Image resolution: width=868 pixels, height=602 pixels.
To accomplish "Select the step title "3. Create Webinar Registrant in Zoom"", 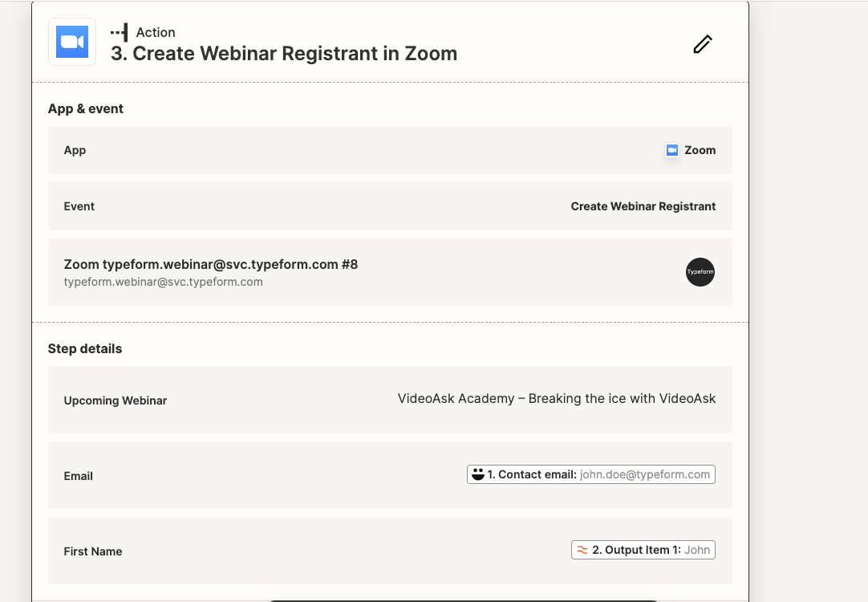I will click(x=284, y=54).
